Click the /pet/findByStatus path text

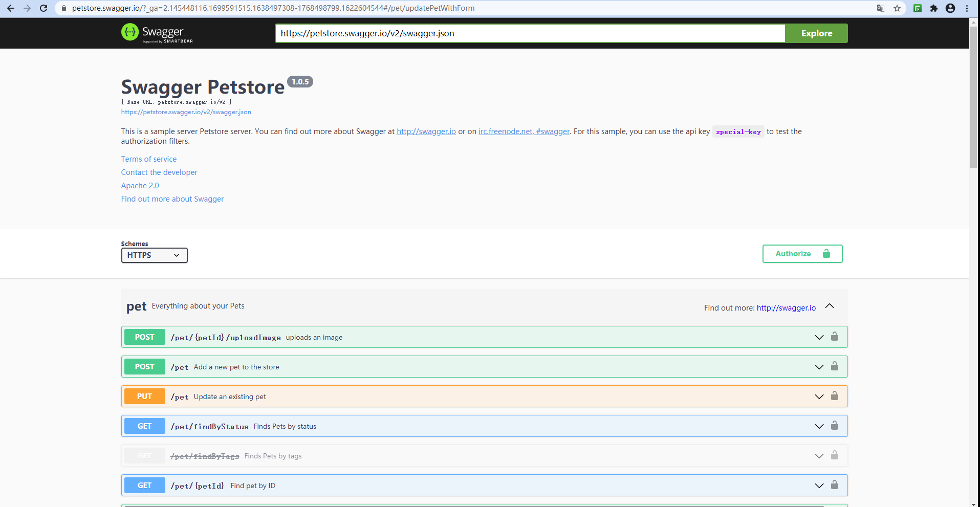pos(210,427)
